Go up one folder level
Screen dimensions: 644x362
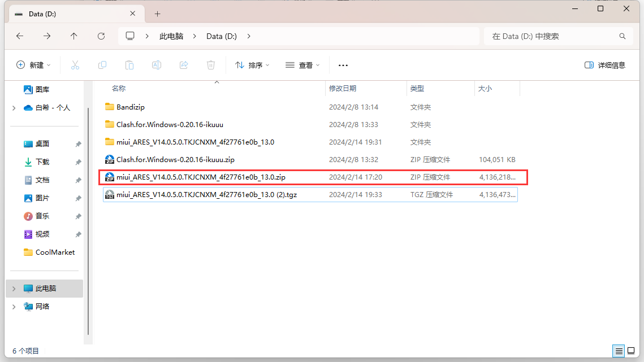74,36
